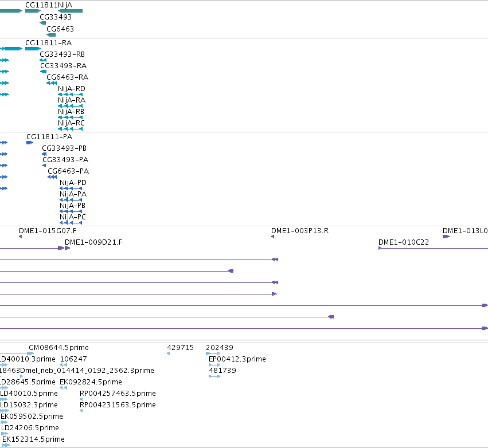Select the CG33493-RB transcript label

point(62,54)
